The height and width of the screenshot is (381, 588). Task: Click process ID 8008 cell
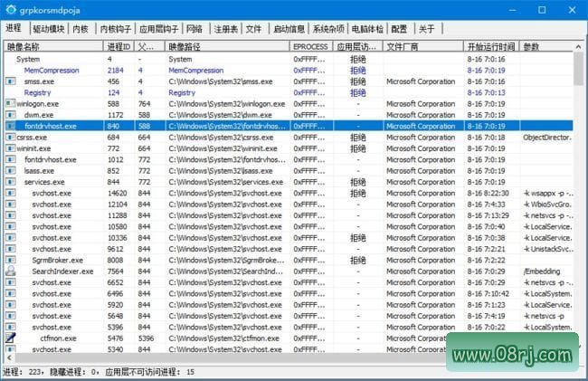(x=115, y=260)
